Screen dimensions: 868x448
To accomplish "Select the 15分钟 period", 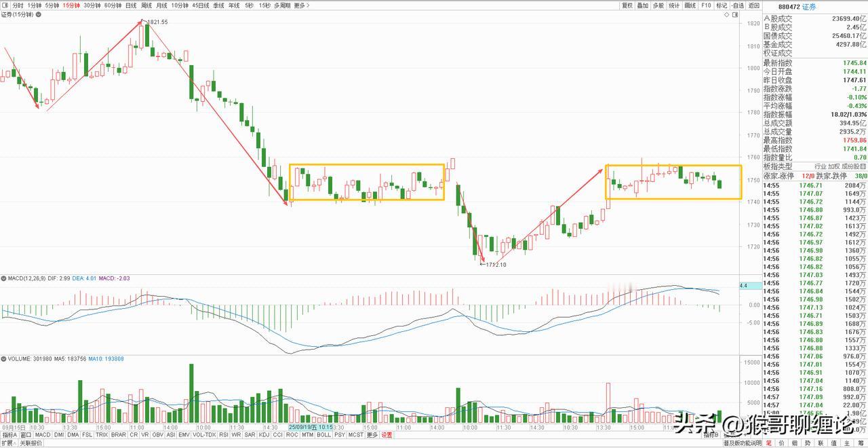I will coord(71,5).
